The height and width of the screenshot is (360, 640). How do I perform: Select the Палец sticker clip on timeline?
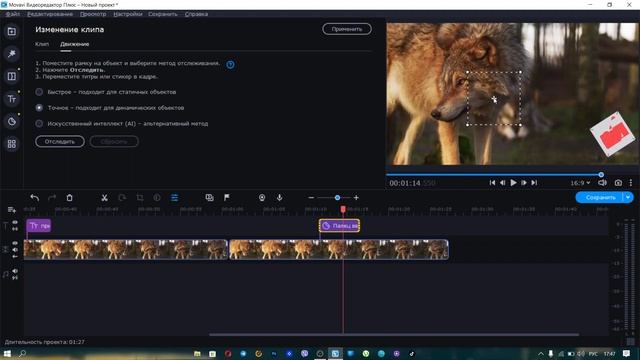click(340, 225)
